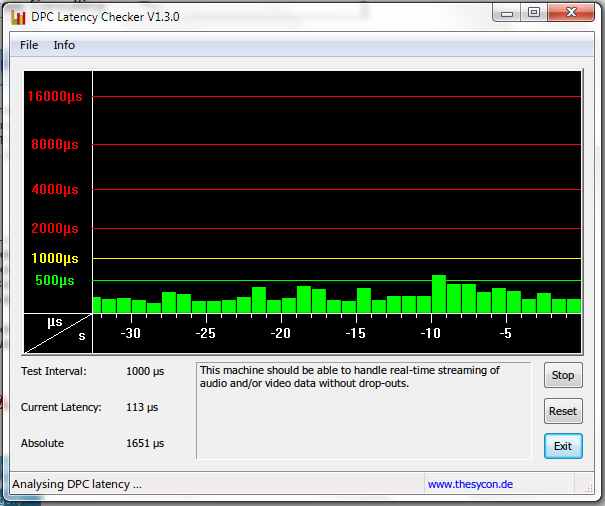
Task: Click the Stop button
Action: pyautogui.click(x=563, y=375)
